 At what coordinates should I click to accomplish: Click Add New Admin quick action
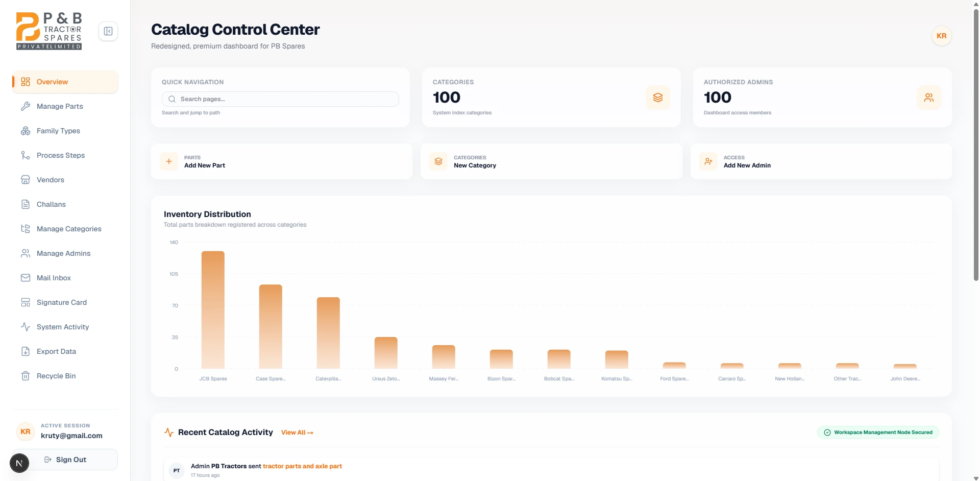coord(821,161)
